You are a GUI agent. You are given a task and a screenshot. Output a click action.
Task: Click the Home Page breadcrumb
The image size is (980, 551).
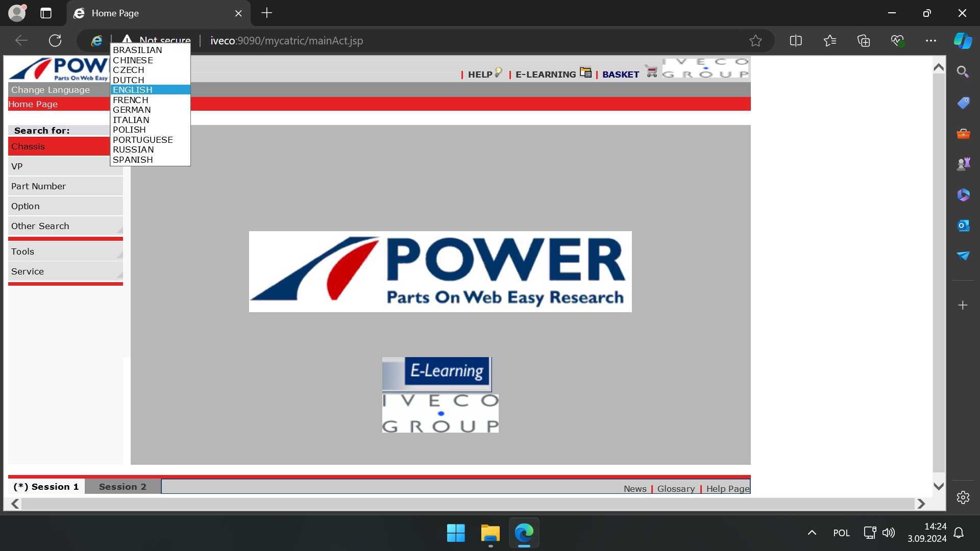click(x=33, y=104)
